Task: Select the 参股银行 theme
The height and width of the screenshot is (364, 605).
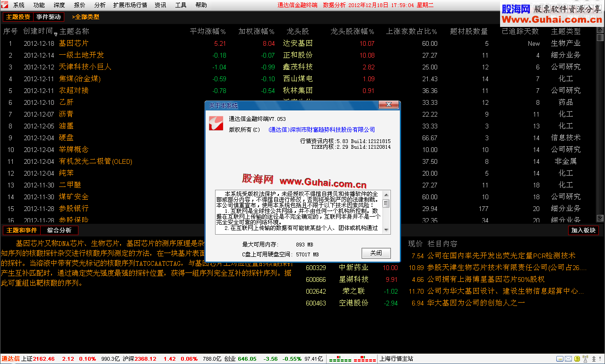Action: click(74, 209)
